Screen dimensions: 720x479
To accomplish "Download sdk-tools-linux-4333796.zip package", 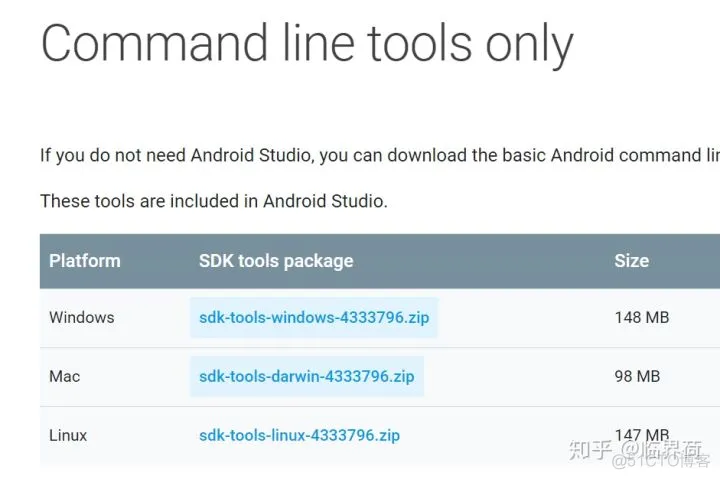I will pyautogui.click(x=299, y=435).
